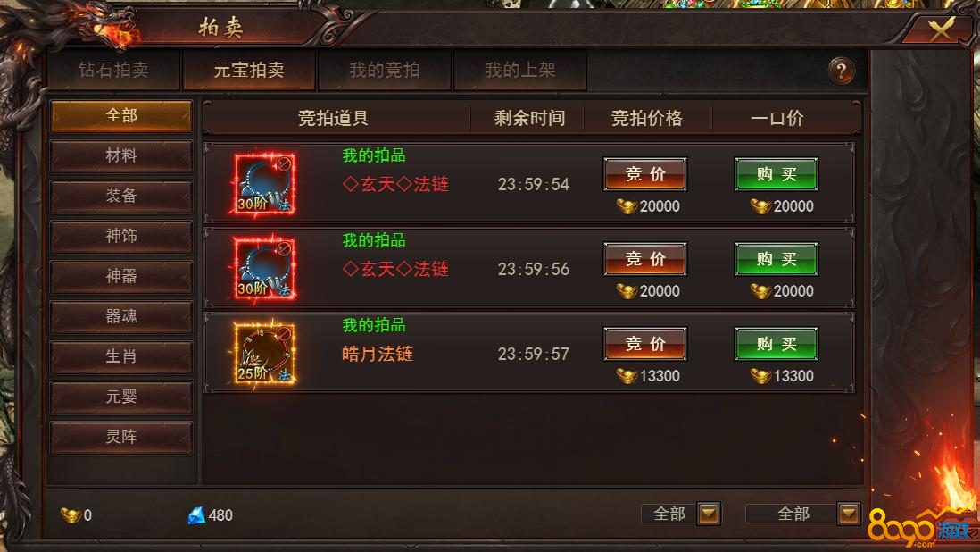The image size is (980, 552).
Task: Click the blue diamond currency icon
Action: pos(196,515)
